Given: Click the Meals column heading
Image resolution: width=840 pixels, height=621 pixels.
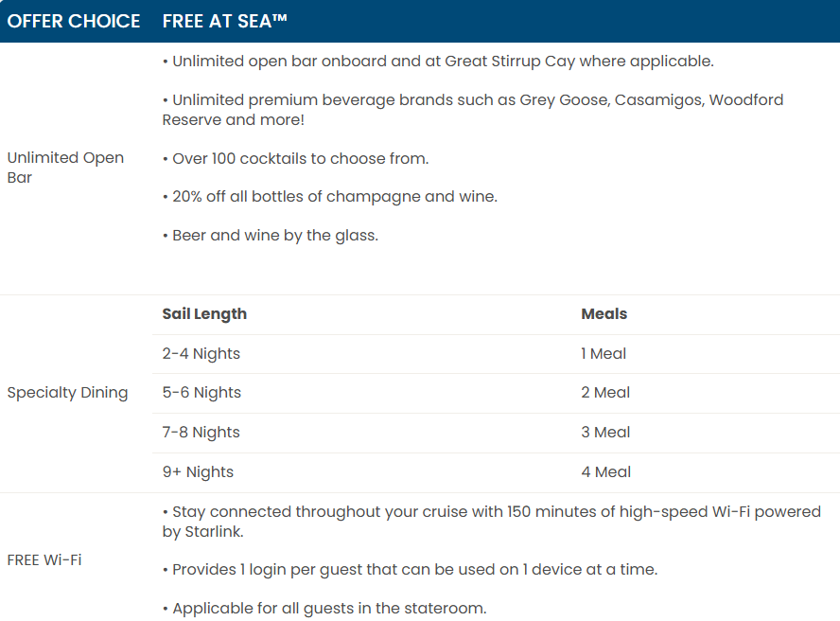Looking at the screenshot, I should click(x=604, y=313).
